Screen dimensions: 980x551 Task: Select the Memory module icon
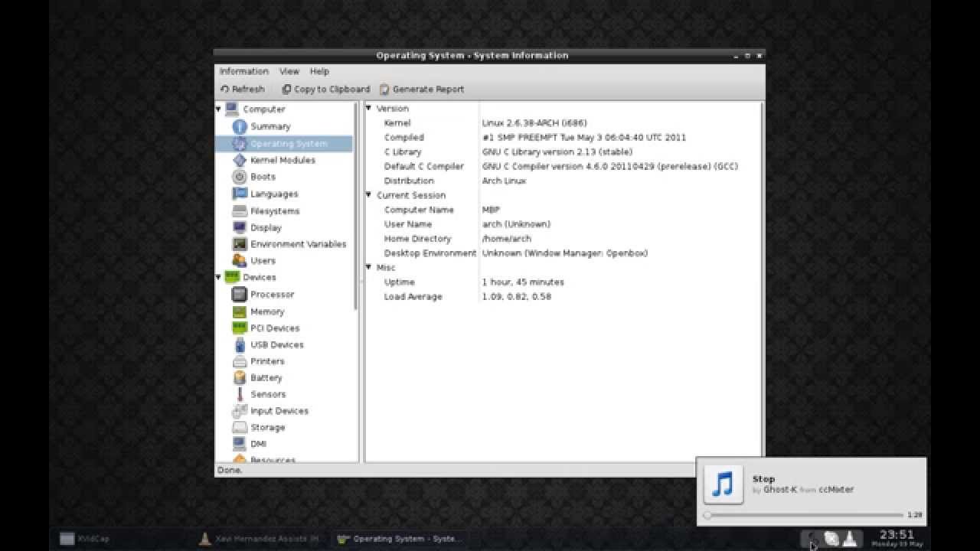click(240, 311)
